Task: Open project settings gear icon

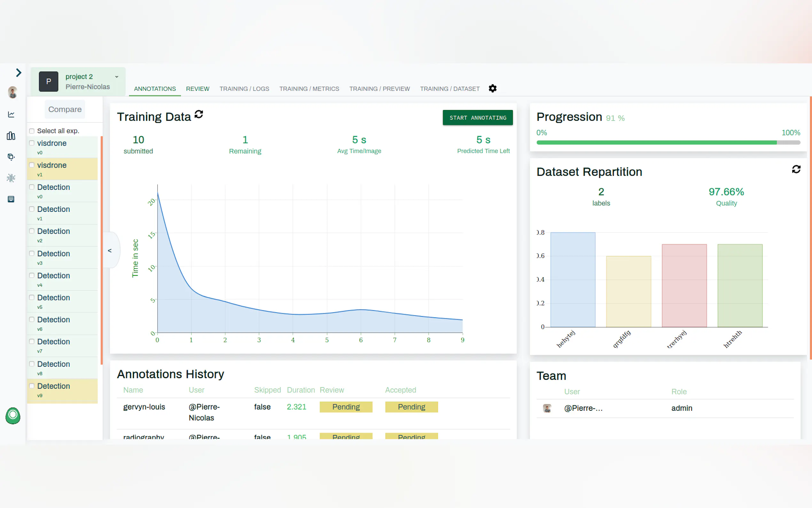Action: click(492, 88)
